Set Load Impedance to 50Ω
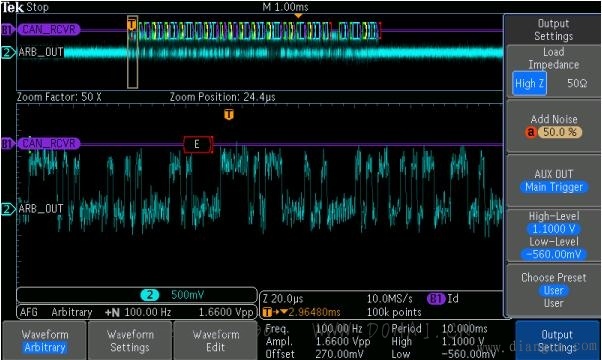 577,83
